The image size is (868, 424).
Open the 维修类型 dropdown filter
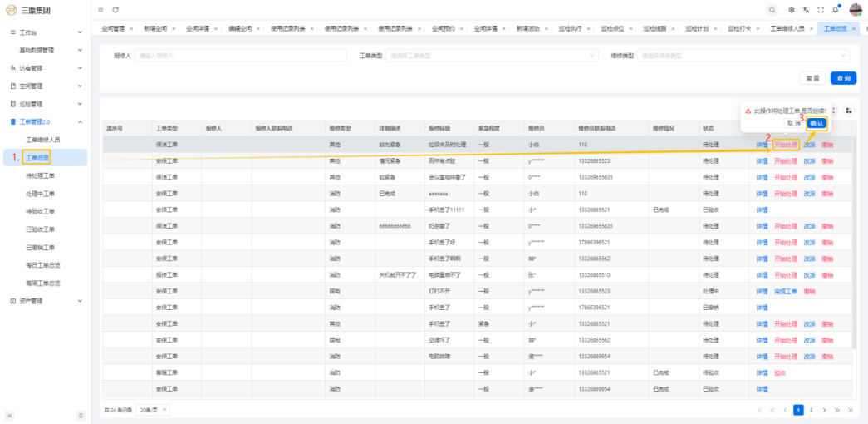tap(743, 56)
